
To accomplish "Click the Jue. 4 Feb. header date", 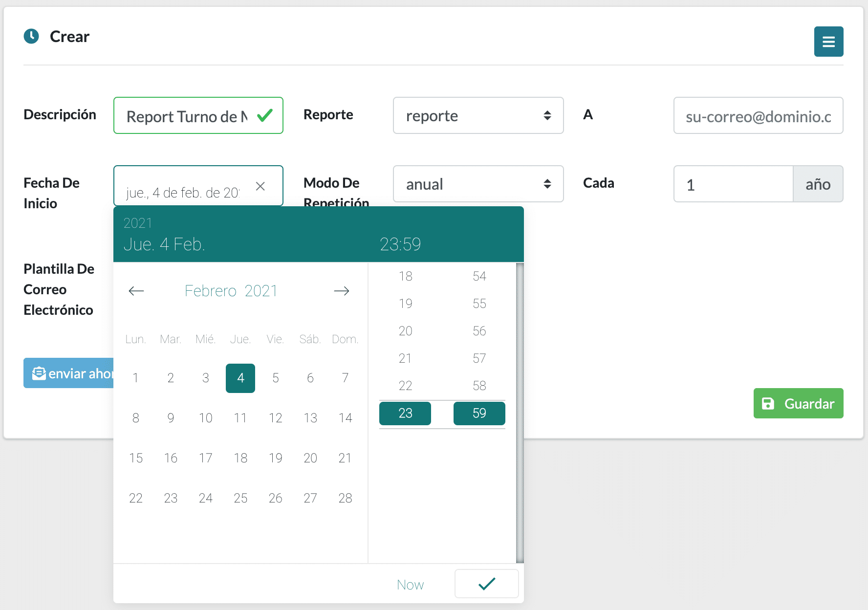I will click(164, 244).
